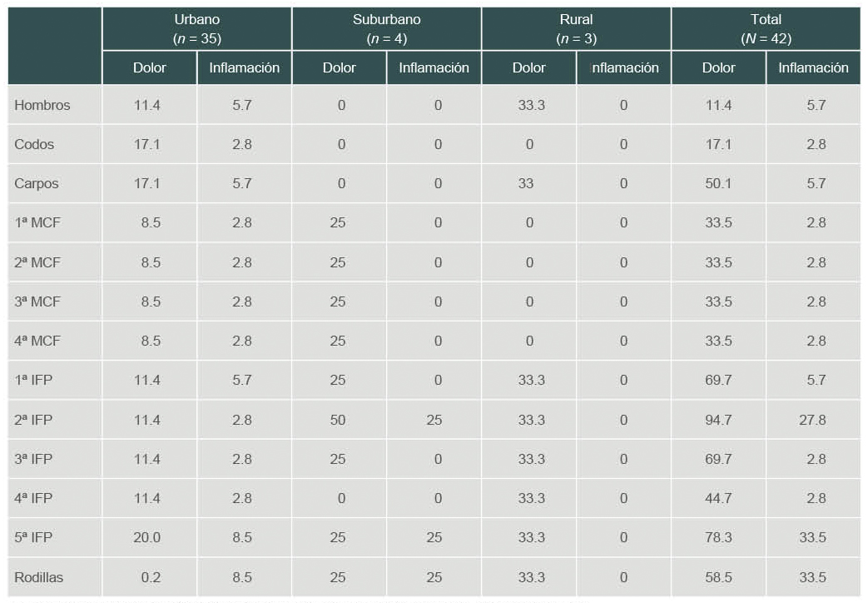Click the 2ª IFP row label
This screenshot has width=868, height=603.
click(x=33, y=420)
